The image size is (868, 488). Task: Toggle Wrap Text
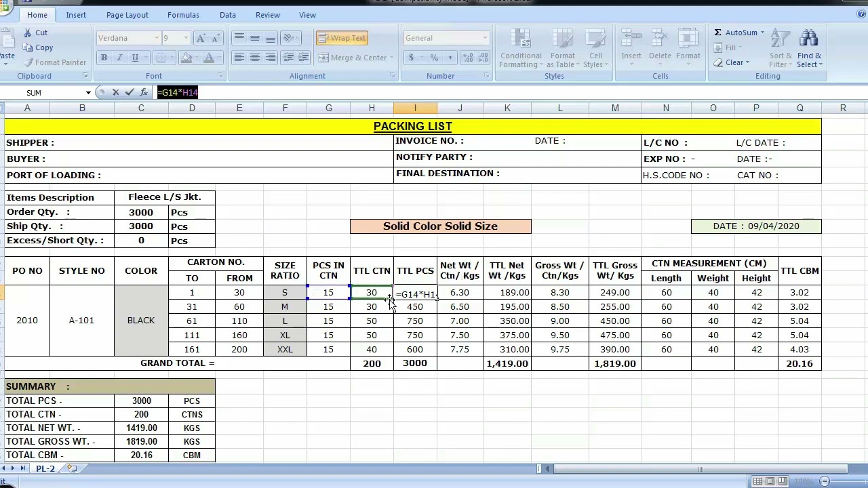click(x=341, y=38)
